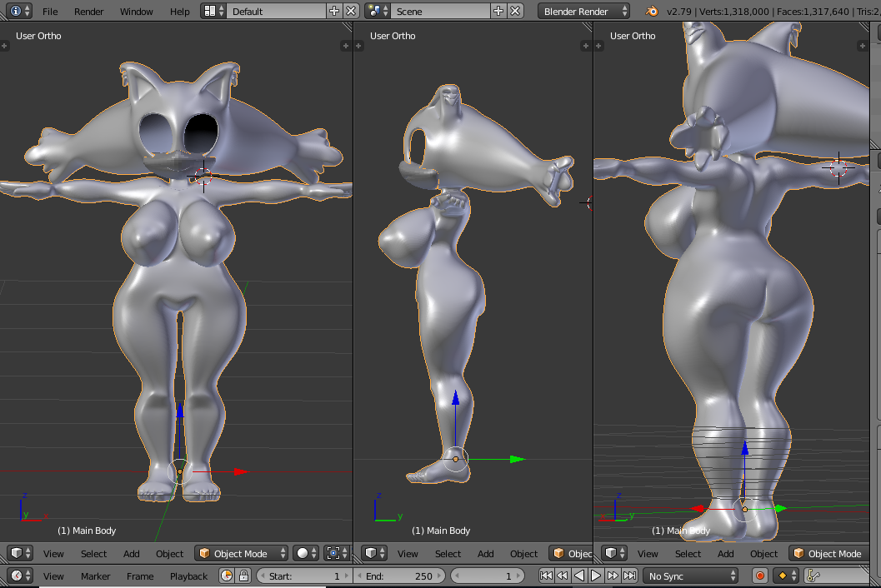Image resolution: width=881 pixels, height=588 pixels.
Task: Click the Default screen layout name field
Action: click(x=276, y=11)
